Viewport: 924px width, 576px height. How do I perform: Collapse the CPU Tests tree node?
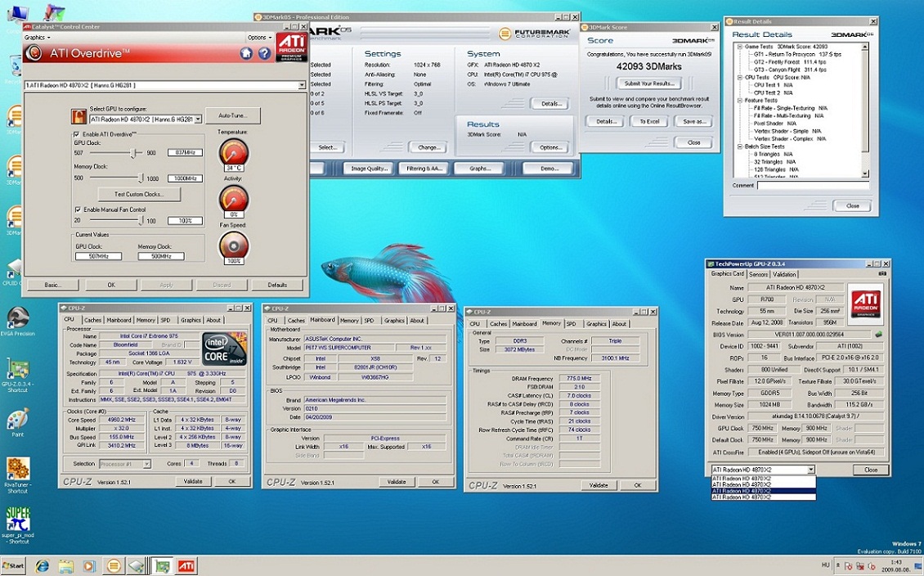point(740,77)
